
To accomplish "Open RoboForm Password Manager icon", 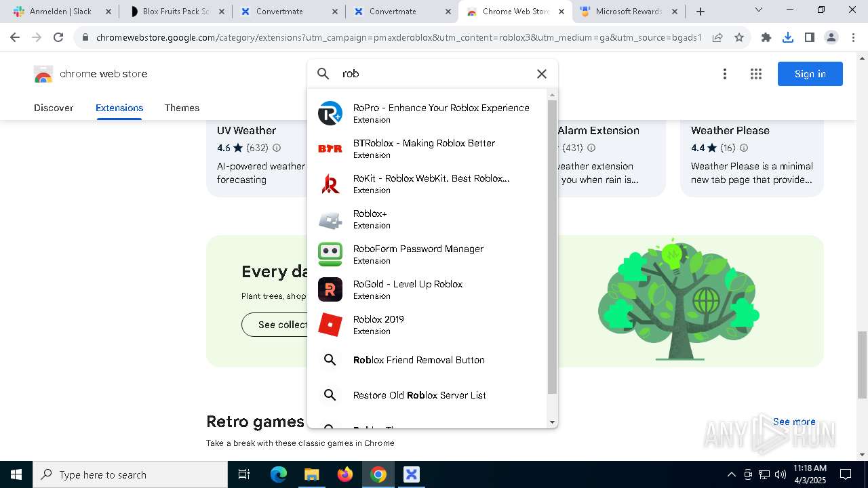I will coord(330,254).
